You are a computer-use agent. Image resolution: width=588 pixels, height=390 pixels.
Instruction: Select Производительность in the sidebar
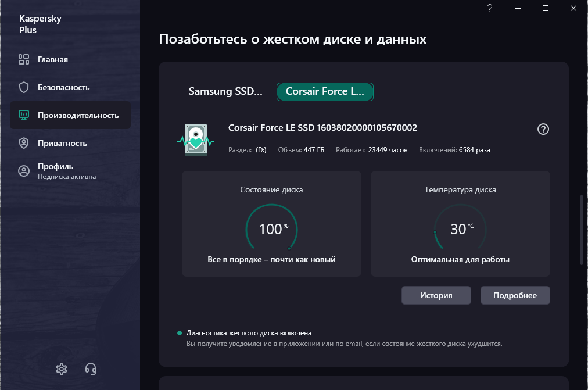pyautogui.click(x=70, y=115)
